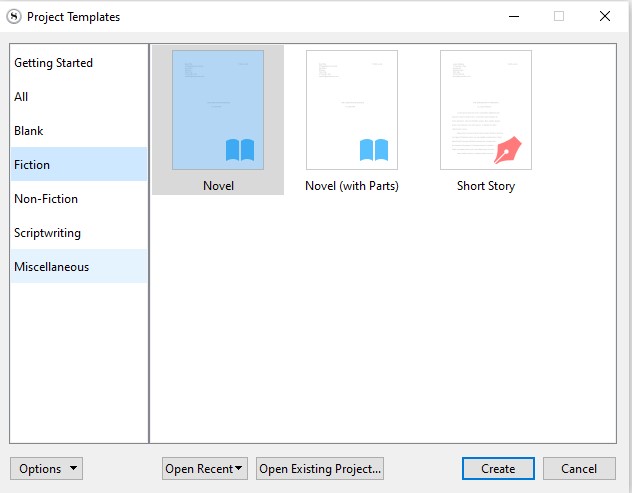Image resolution: width=632 pixels, height=493 pixels.
Task: Expand the Options dropdown menu
Action: tap(46, 468)
